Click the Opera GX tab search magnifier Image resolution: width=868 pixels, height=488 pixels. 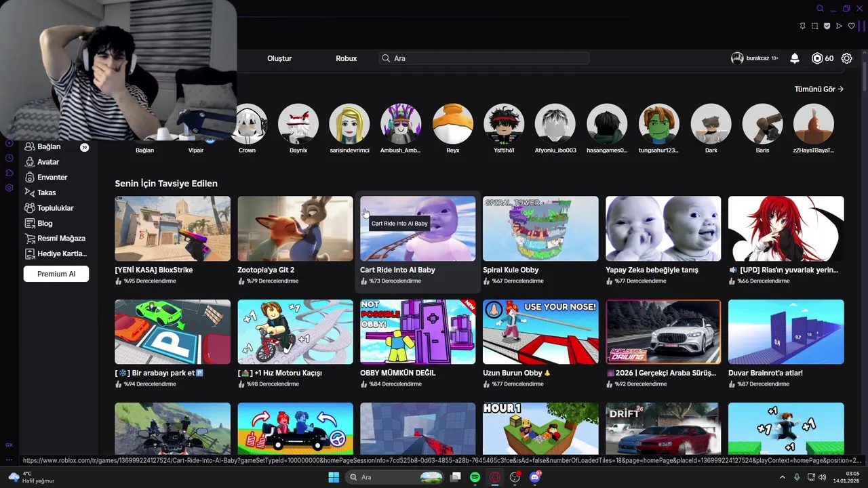820,8
